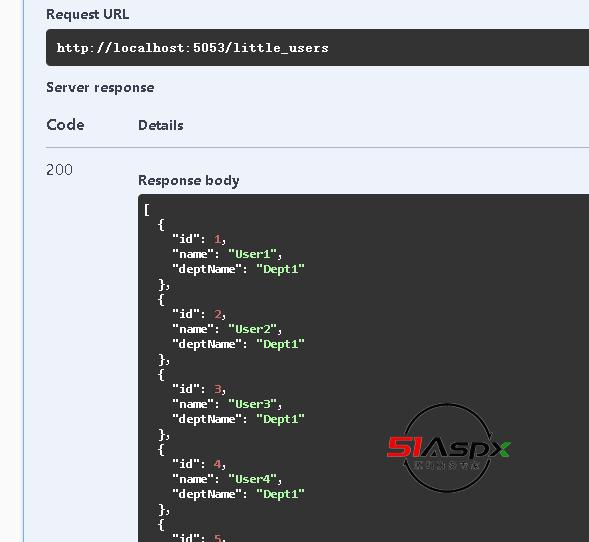Click the Request URL heading
This screenshot has width=589, height=542.
click(x=88, y=14)
